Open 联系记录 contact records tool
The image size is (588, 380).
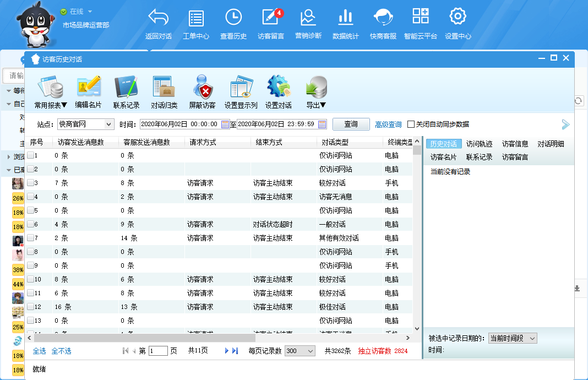coord(128,91)
